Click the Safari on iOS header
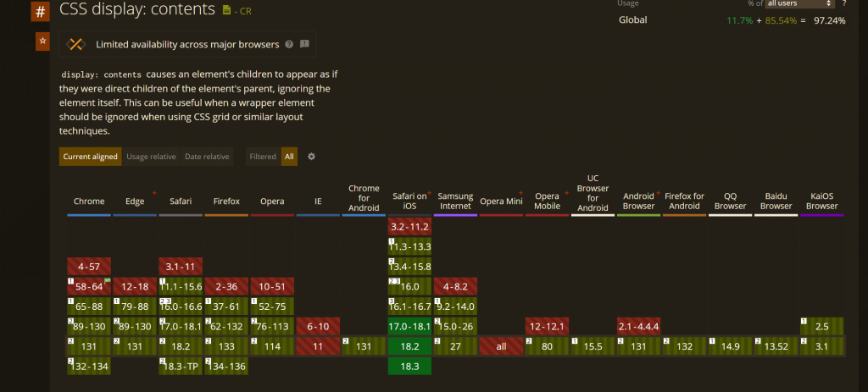Image resolution: width=868 pixels, height=392 pixels. [x=409, y=201]
